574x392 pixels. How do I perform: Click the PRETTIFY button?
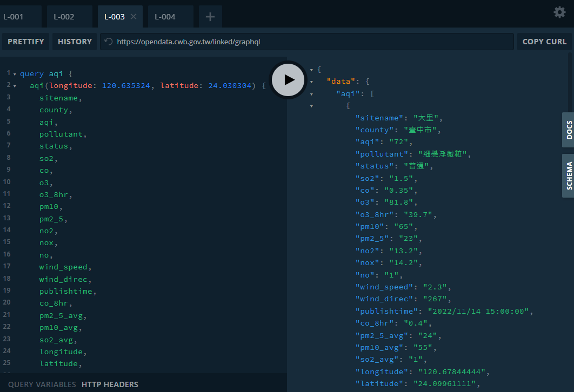(x=26, y=42)
